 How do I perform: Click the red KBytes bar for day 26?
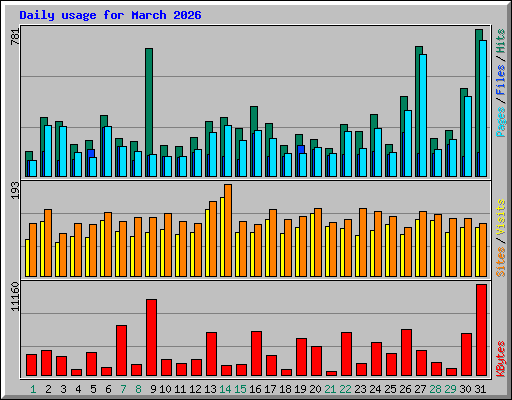click(x=406, y=353)
